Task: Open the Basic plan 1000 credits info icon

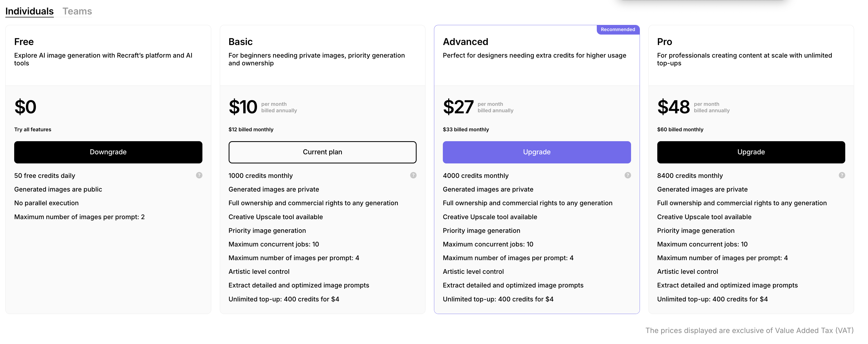Action: (x=413, y=175)
